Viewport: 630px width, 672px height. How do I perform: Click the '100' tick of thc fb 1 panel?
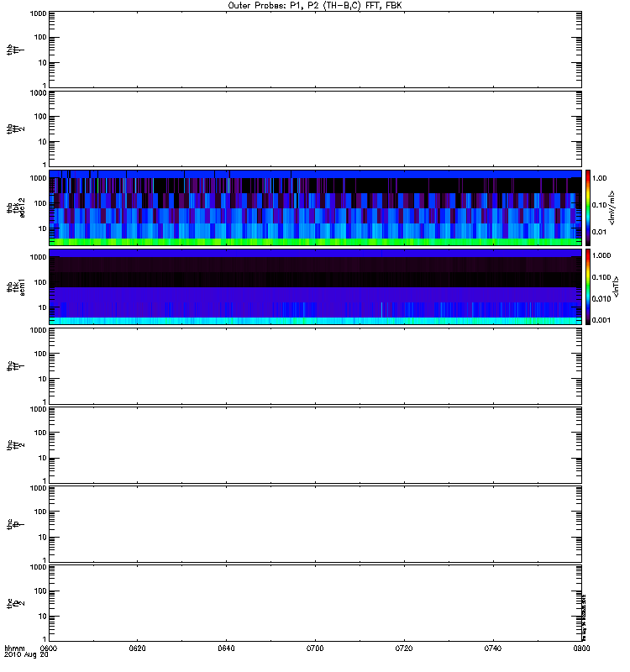(x=40, y=512)
